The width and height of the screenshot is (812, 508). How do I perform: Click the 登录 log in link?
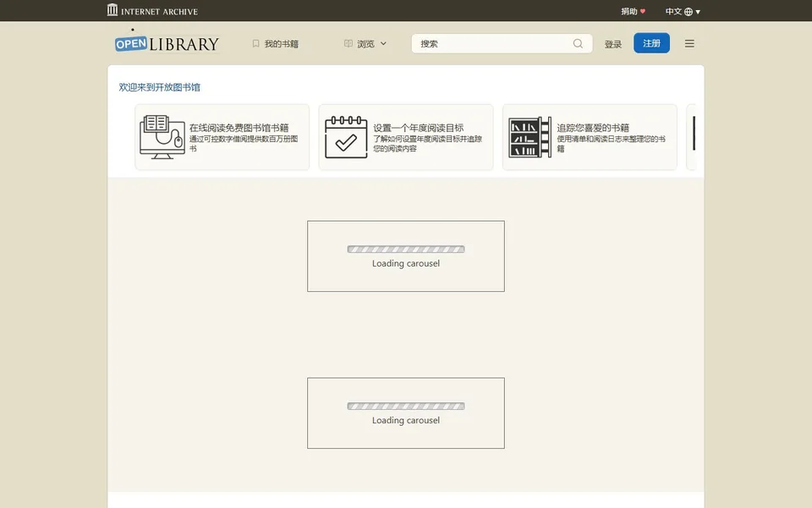(x=613, y=45)
